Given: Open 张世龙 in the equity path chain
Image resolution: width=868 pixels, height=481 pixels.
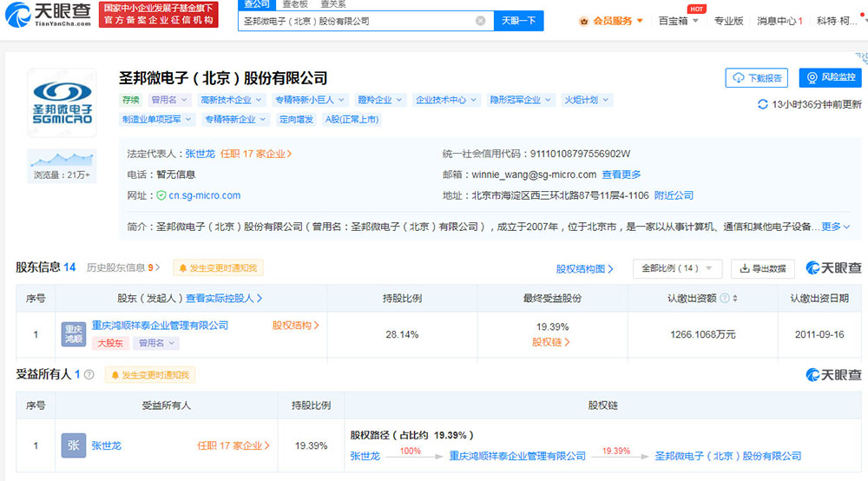Looking at the screenshot, I should 365,456.
